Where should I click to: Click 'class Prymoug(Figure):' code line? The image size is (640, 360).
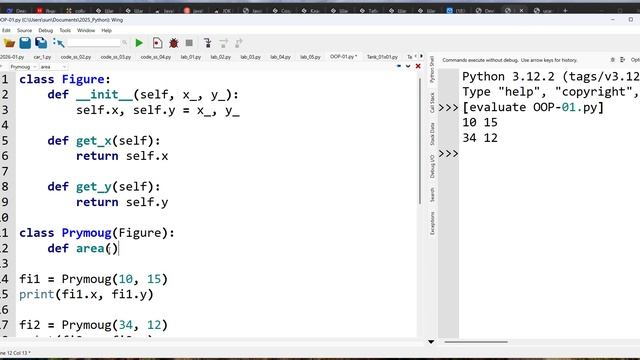97,233
